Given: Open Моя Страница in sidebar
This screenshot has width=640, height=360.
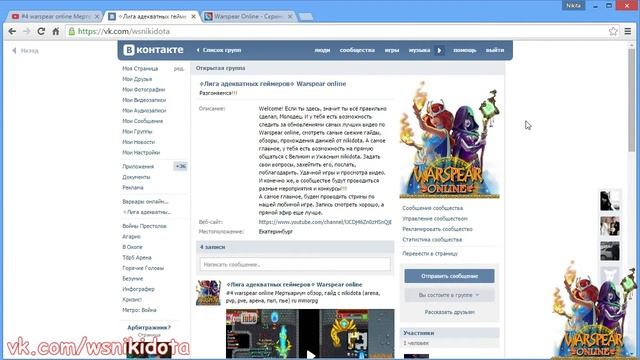Looking at the screenshot, I should [x=140, y=69].
